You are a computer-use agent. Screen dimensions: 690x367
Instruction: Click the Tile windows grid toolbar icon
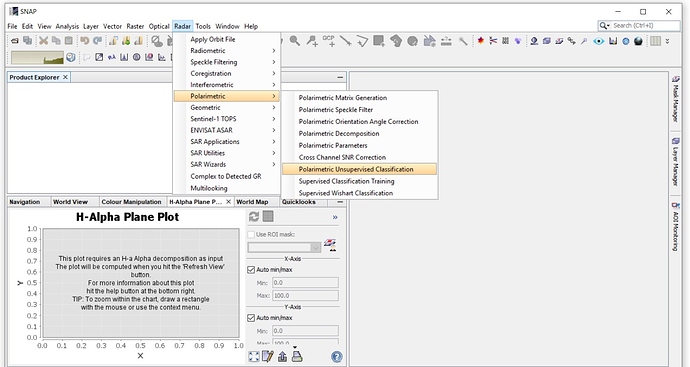[656, 41]
